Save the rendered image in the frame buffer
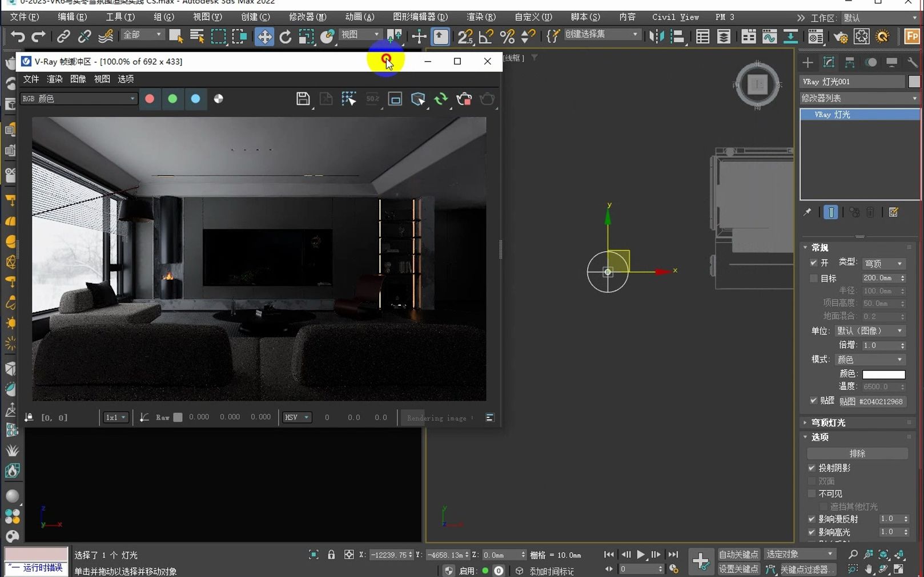The height and width of the screenshot is (577, 924). tap(303, 99)
